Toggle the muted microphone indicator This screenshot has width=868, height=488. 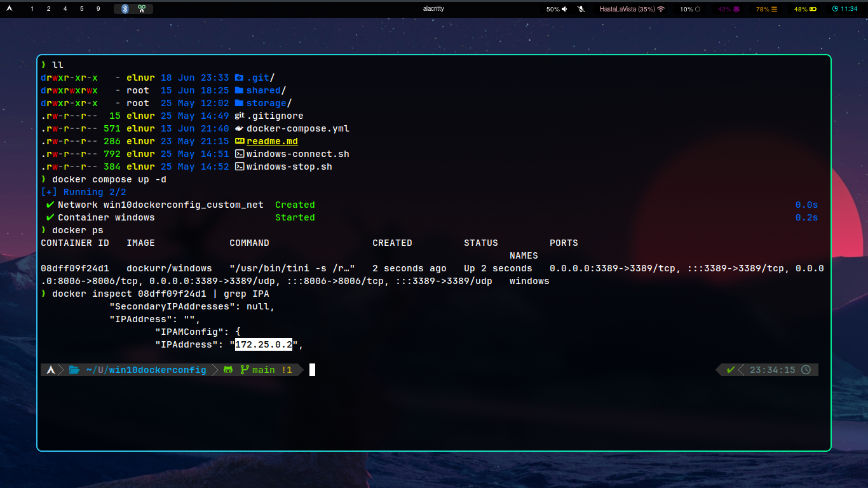pyautogui.click(x=581, y=9)
